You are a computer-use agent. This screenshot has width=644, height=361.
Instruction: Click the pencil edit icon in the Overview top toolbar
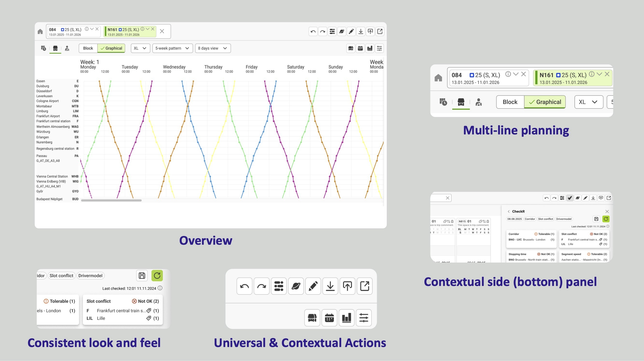pos(351,31)
